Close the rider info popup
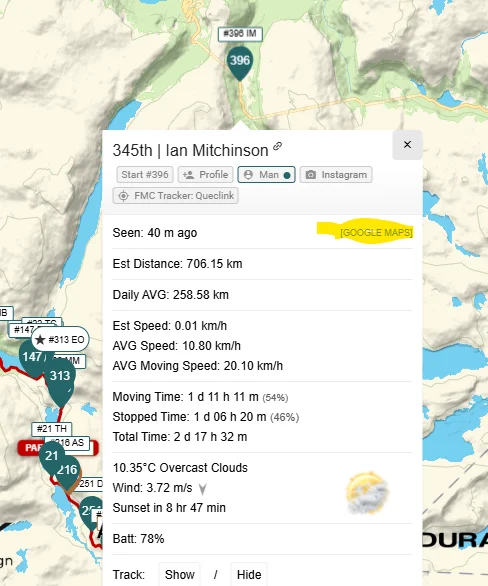Screen dimensions: 488x586 click(x=407, y=145)
